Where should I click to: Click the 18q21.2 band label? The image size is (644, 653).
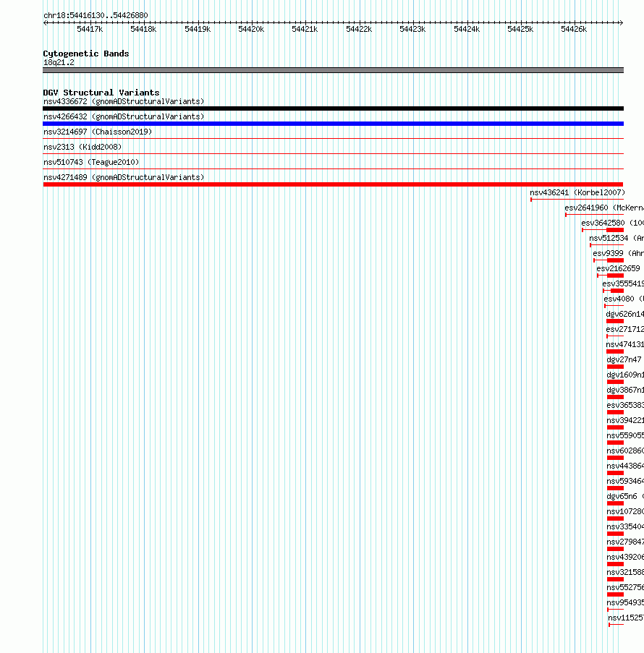click(x=59, y=62)
